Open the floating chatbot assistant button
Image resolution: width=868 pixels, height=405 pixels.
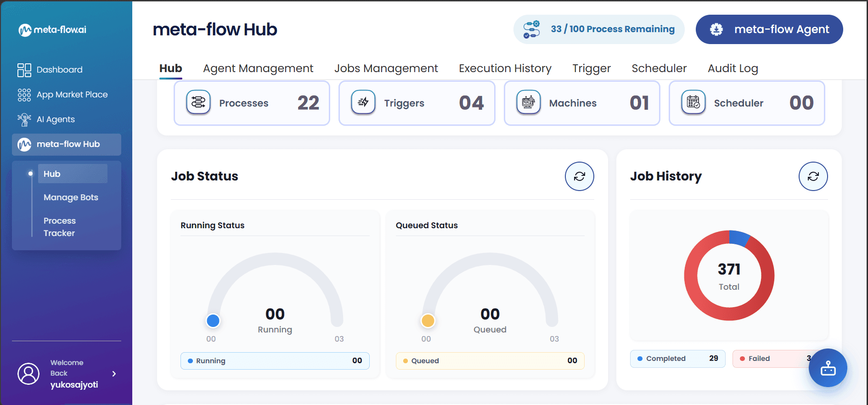[x=828, y=368]
